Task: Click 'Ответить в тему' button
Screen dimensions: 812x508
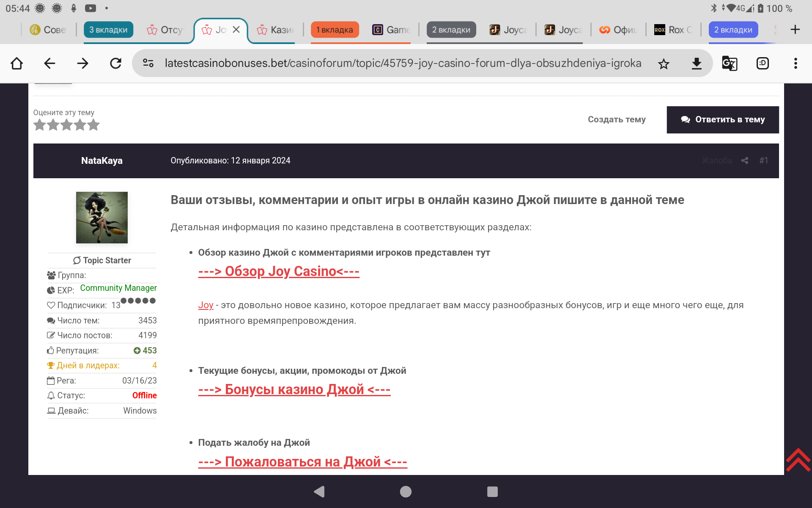Action: 722,120
